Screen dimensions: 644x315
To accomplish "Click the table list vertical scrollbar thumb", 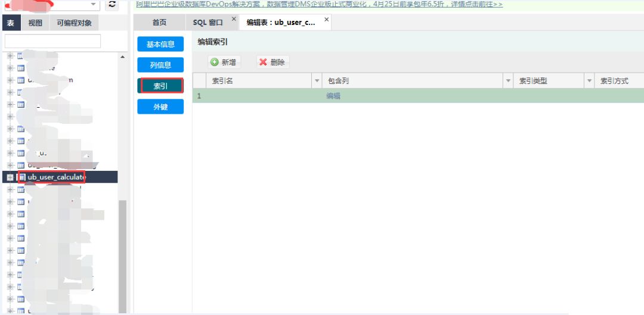I will [122, 257].
